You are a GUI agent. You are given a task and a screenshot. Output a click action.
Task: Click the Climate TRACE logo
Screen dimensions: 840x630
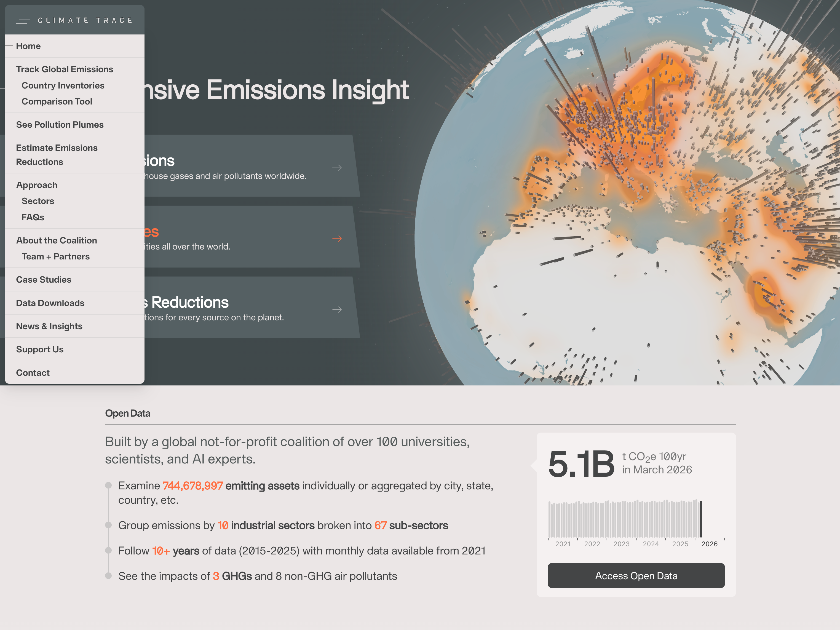coord(85,20)
